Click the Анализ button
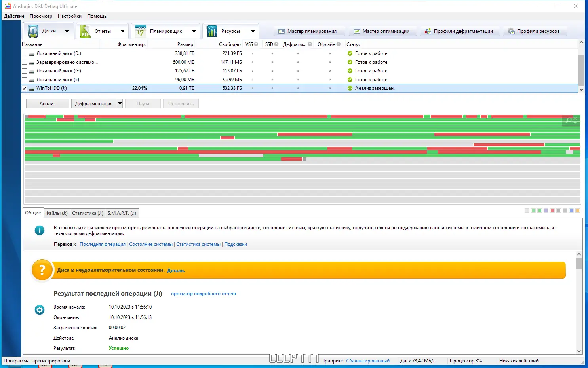Screen dimensions: 588x368 click(47, 103)
